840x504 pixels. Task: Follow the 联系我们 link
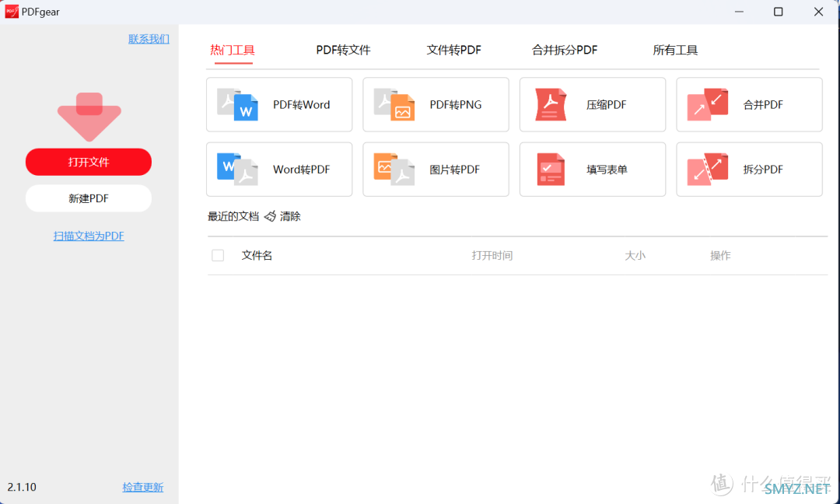click(x=149, y=39)
